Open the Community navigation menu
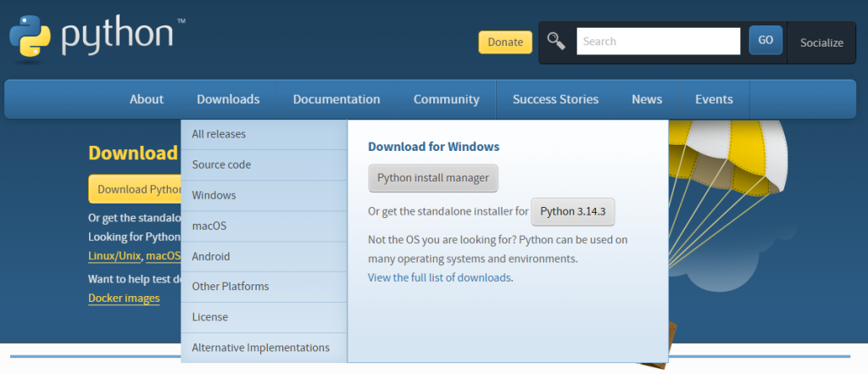Image resolution: width=868 pixels, height=374 pixels. pos(446,99)
